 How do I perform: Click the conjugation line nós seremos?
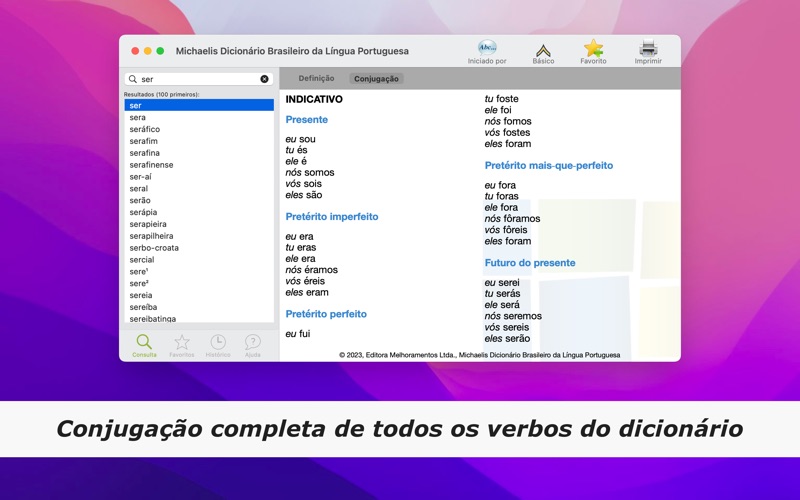pyautogui.click(x=513, y=316)
